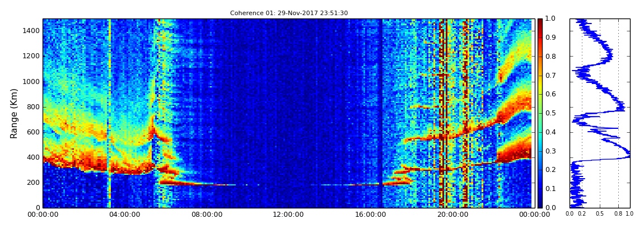
Task: Click the 0.2 tick on the profile plot axis
Action: [582, 213]
